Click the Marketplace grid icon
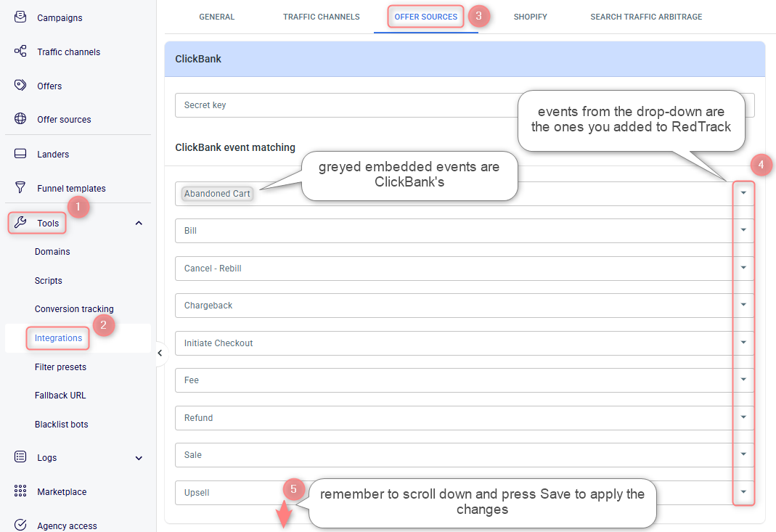The height and width of the screenshot is (532, 776). tap(20, 491)
